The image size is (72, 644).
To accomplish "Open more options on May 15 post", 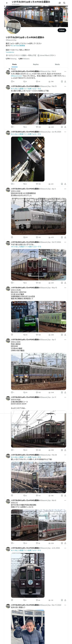I will pyautogui.click(x=65, y=288).
